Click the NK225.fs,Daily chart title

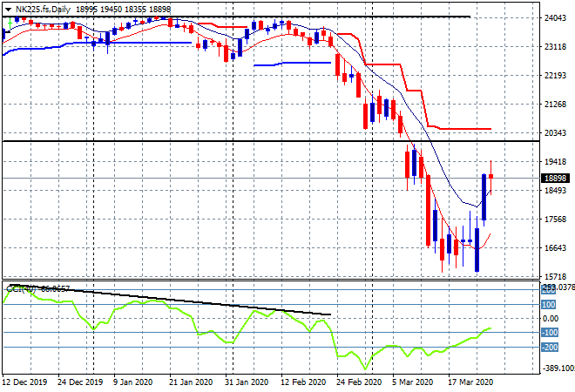click(43, 10)
